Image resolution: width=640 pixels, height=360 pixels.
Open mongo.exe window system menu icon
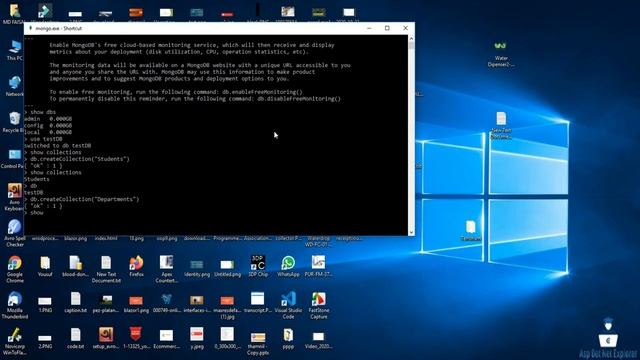pyautogui.click(x=30, y=28)
